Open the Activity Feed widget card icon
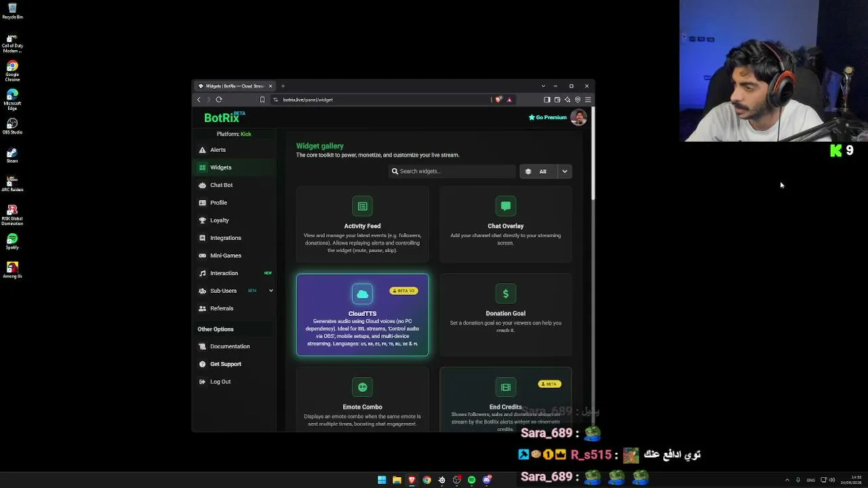 (x=362, y=206)
